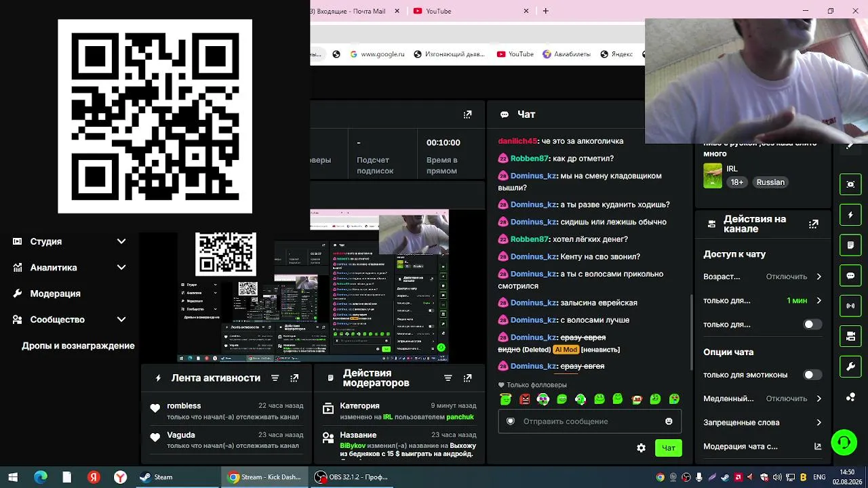Image resolution: width=868 pixels, height=488 pixels.
Task: Select Vaguda in the activity feed
Action: (181, 435)
